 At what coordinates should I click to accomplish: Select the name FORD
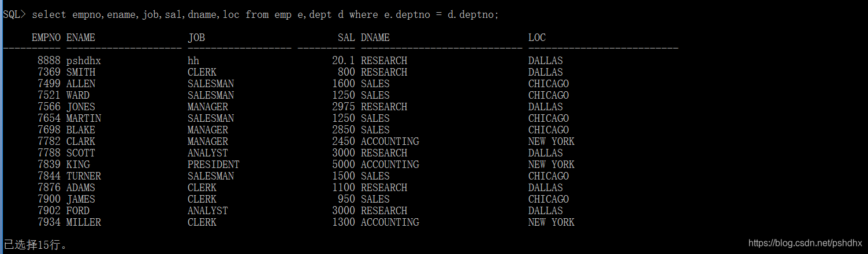pos(78,211)
